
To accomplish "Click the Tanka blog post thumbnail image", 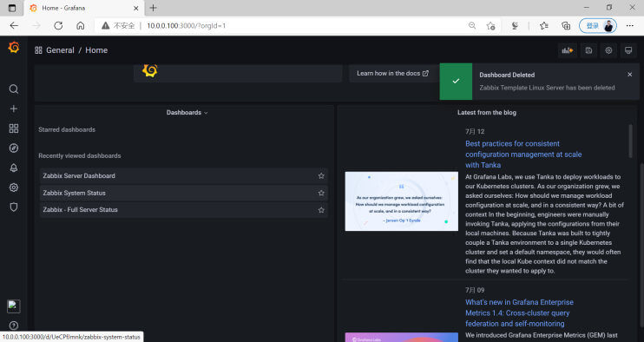I will 401,201.
